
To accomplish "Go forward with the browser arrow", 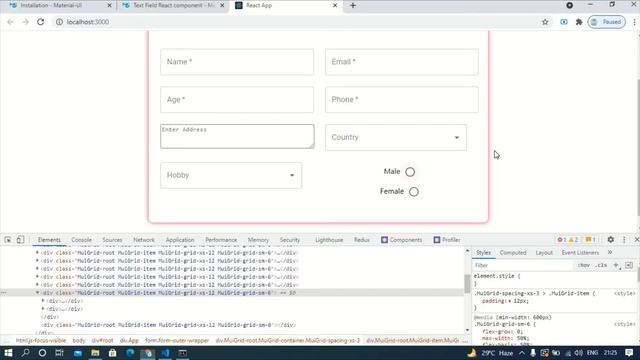I will pos(25,22).
